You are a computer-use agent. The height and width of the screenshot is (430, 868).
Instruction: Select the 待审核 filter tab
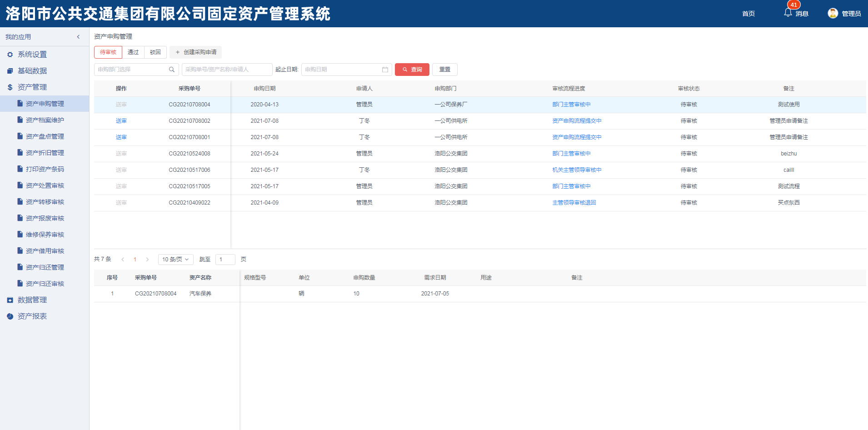pyautogui.click(x=108, y=52)
